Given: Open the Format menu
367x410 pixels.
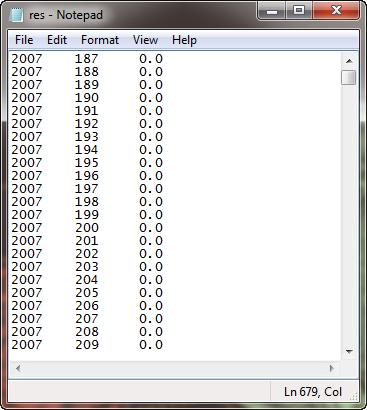Looking at the screenshot, I should click(100, 40).
